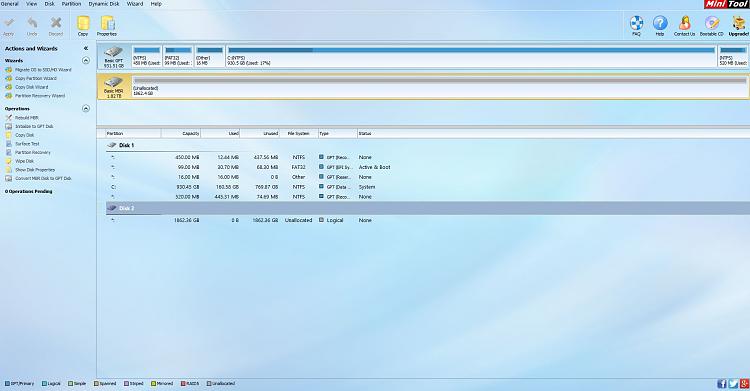
Task: Select the 16.00 MB Other partition row
Action: point(428,177)
